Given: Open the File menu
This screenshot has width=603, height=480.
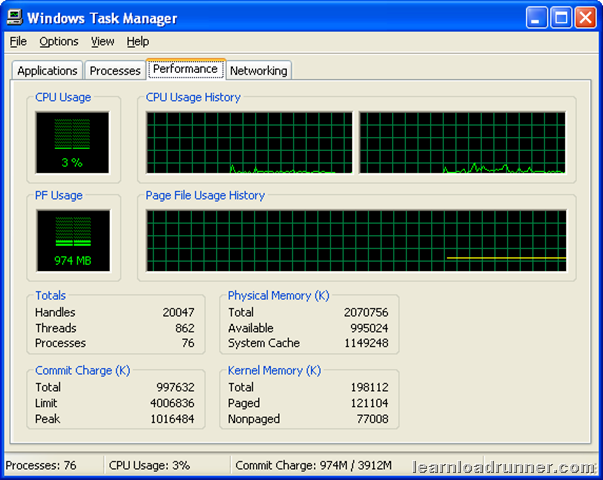Looking at the screenshot, I should (x=18, y=42).
